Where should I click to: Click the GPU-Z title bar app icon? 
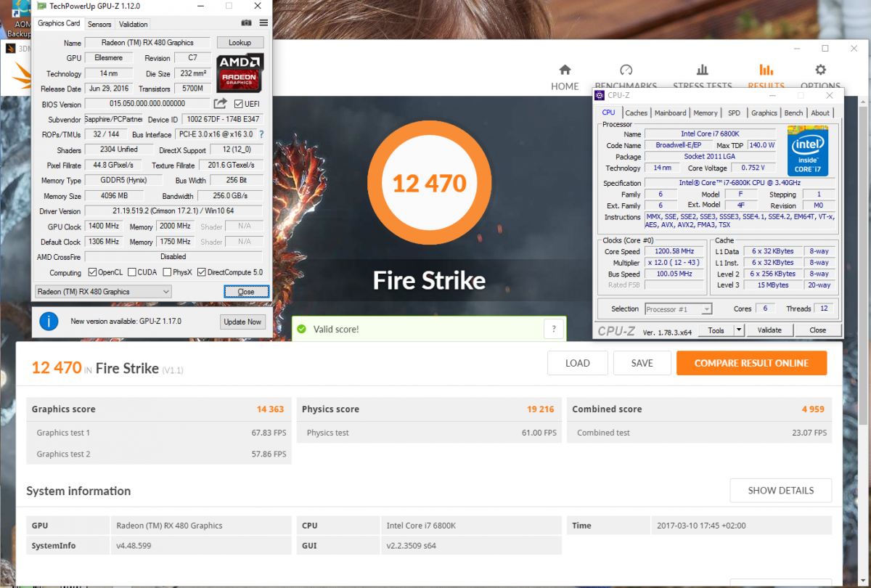[x=42, y=5]
